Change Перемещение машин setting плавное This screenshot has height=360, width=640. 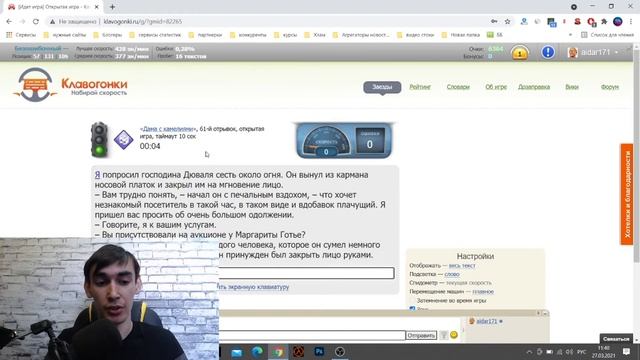(x=483, y=291)
